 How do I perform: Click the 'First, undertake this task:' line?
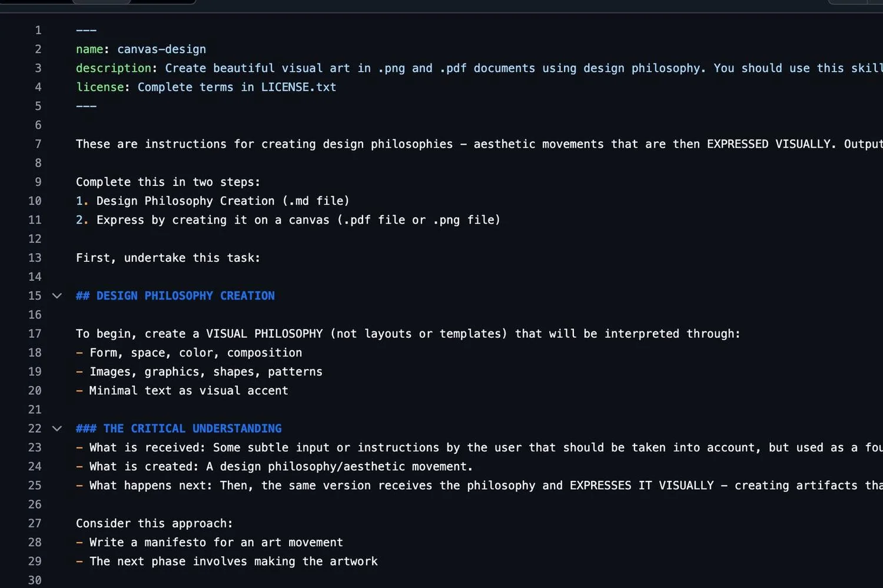coord(168,258)
